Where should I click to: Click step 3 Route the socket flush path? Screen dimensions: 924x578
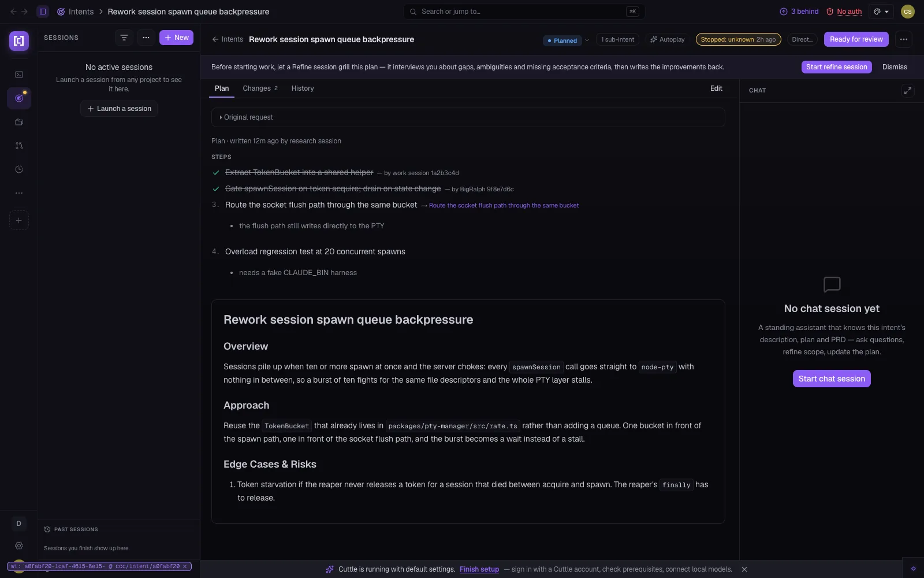point(321,205)
